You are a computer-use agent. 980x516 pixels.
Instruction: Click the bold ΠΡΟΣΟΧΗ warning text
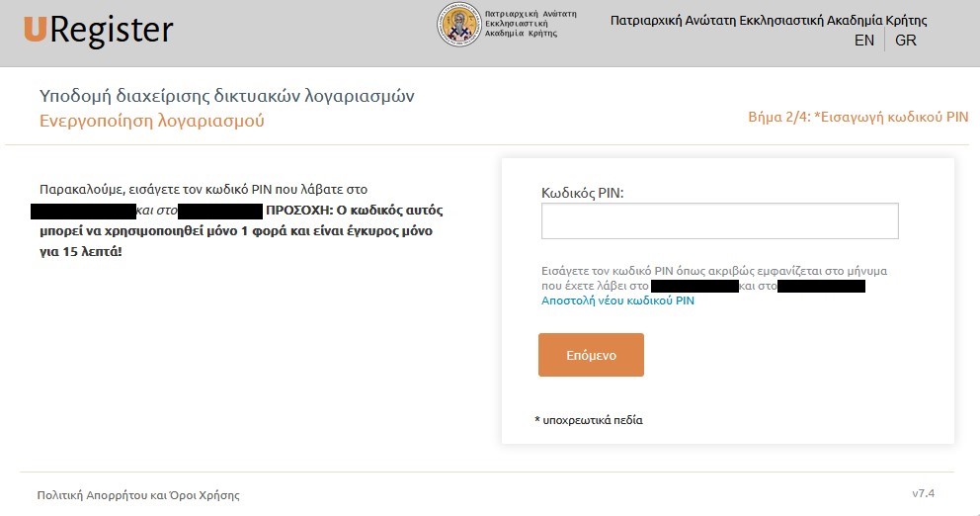point(241,230)
